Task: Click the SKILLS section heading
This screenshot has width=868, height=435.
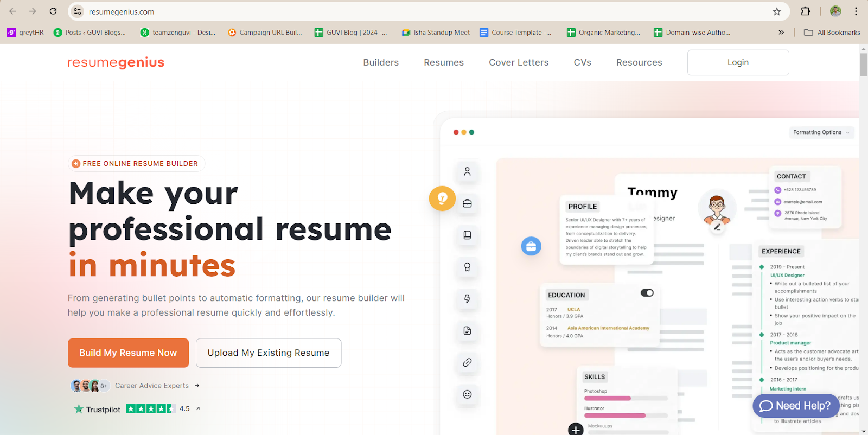Action: 595,377
